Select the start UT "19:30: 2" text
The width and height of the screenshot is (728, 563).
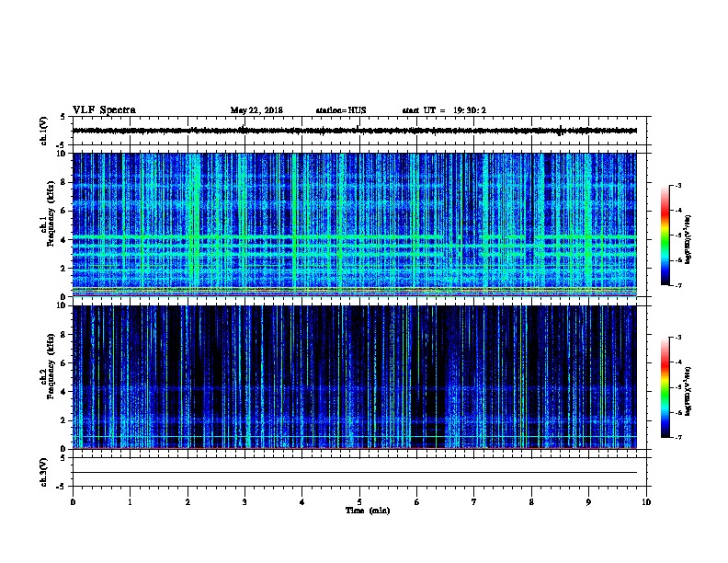coord(470,110)
